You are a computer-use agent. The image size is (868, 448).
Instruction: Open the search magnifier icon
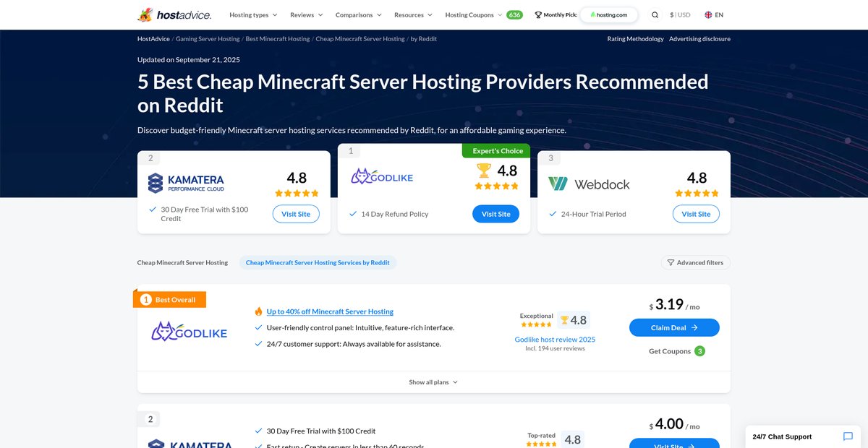655,14
